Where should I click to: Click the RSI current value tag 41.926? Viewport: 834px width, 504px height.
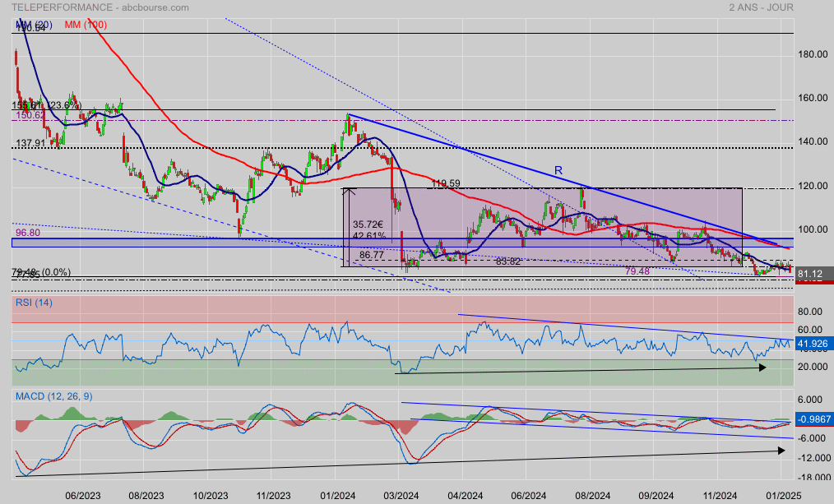coord(813,344)
